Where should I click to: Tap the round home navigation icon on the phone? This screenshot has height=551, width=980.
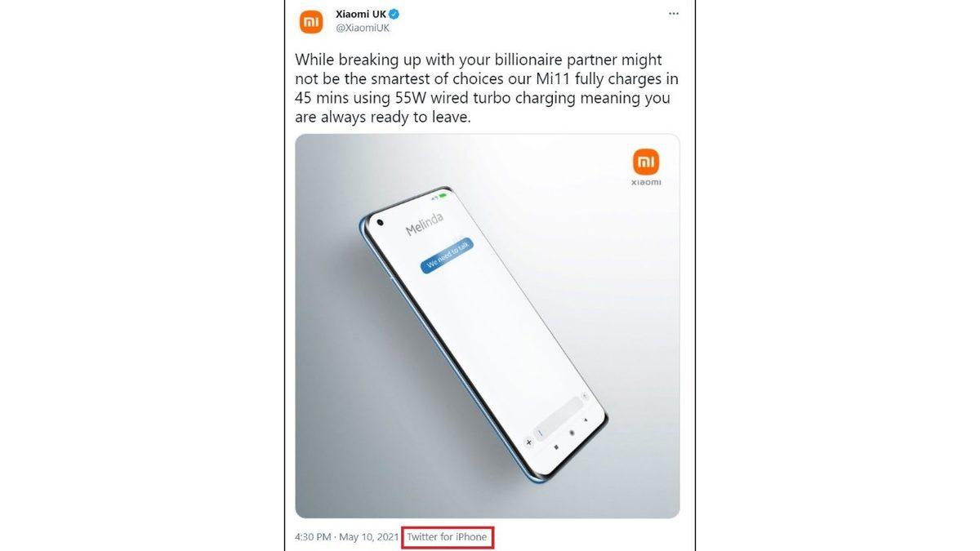(x=572, y=433)
